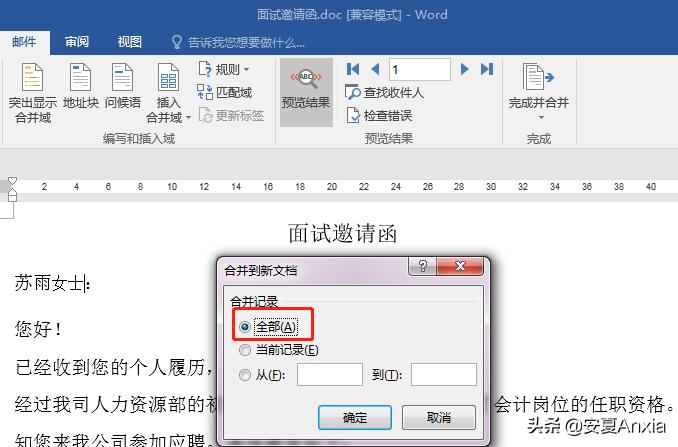Click Find Recipient (查找收件人)

(384, 92)
